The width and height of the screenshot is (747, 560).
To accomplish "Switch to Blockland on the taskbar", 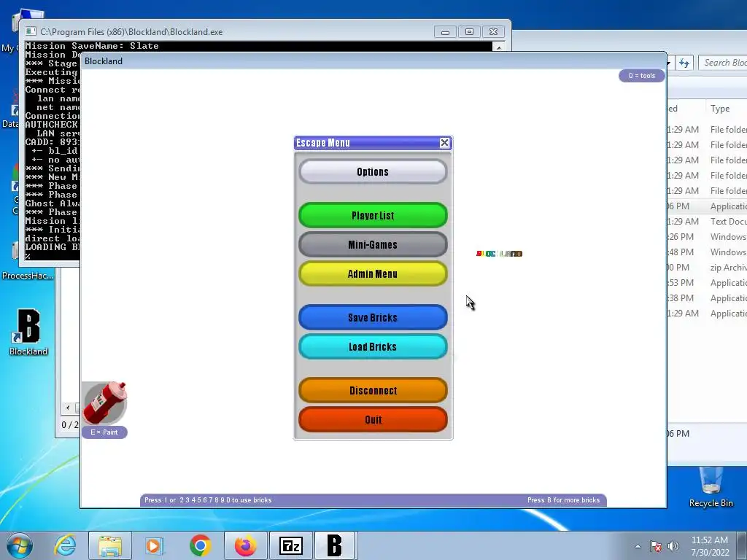I will [x=334, y=545].
